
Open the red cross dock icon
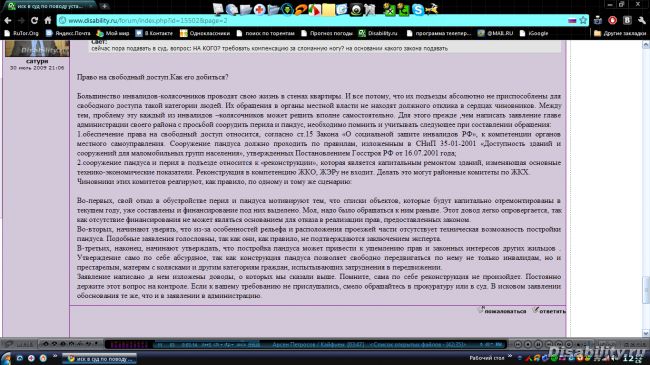260,9
